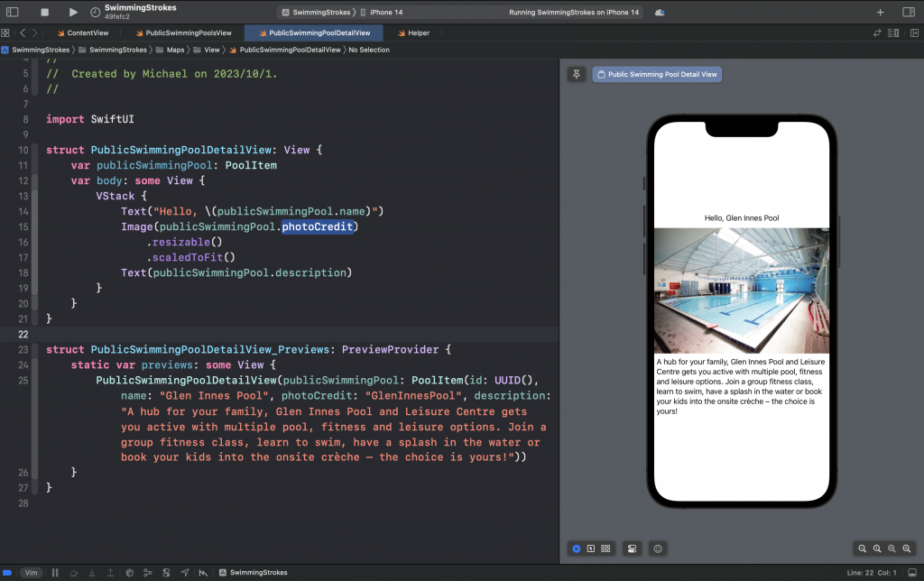
Task: Click Line 22 Col 1 indicator
Action: 872,573
